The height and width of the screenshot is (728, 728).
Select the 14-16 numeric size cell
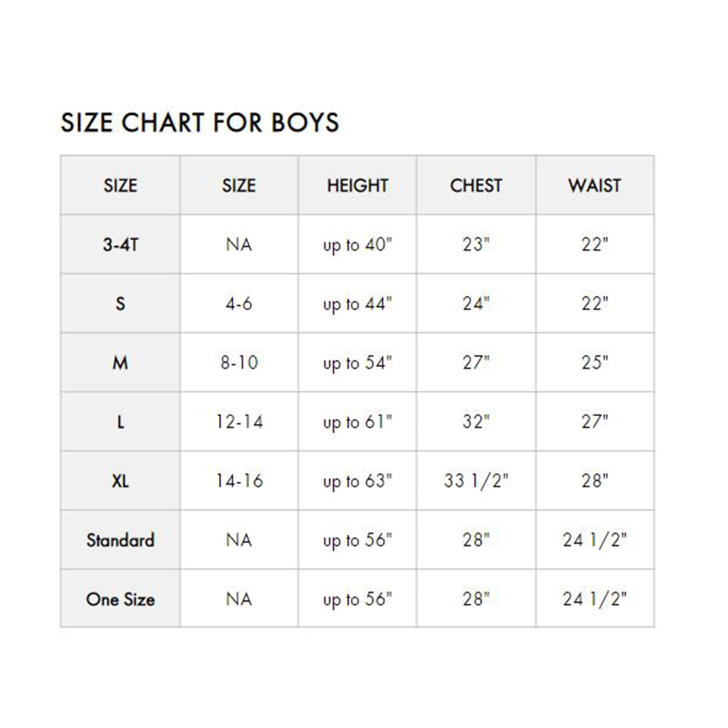[x=239, y=481]
